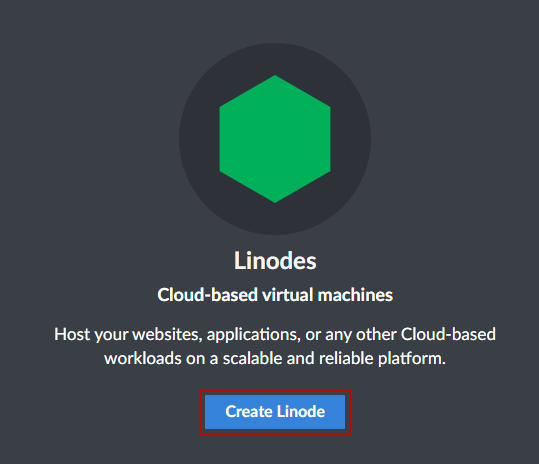539x464 pixels.
Task: Launch the Linode creation flow button
Action: tap(275, 412)
